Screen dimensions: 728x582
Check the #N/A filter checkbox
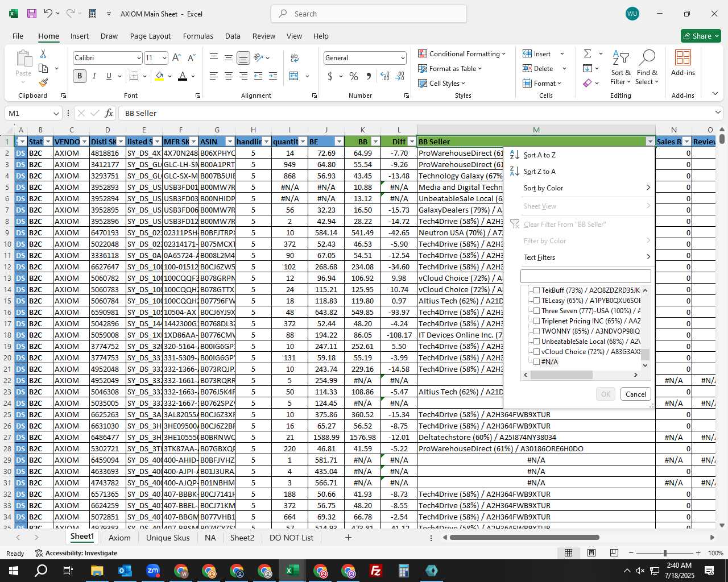536,362
